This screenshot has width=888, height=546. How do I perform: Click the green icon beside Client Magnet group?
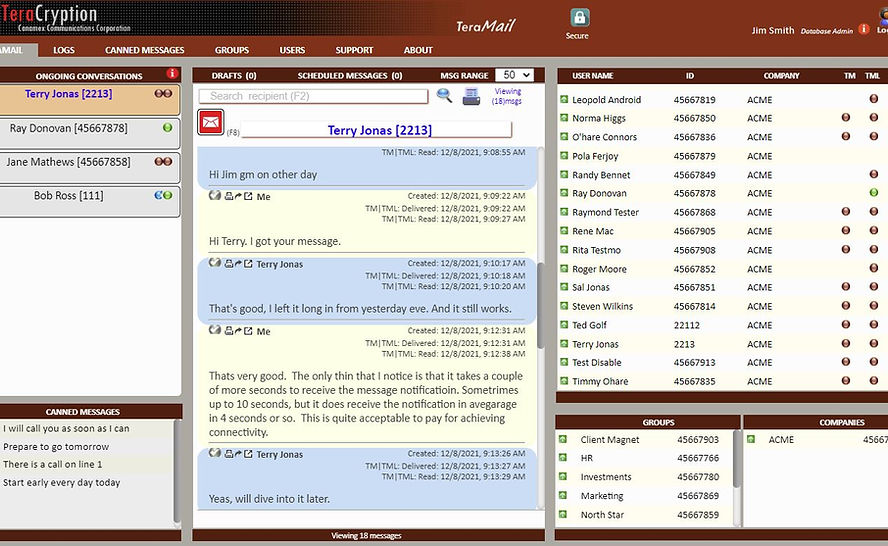(563, 439)
